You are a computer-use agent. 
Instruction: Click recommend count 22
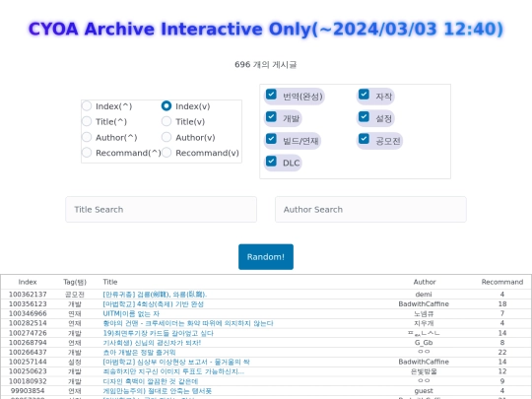pos(502,352)
